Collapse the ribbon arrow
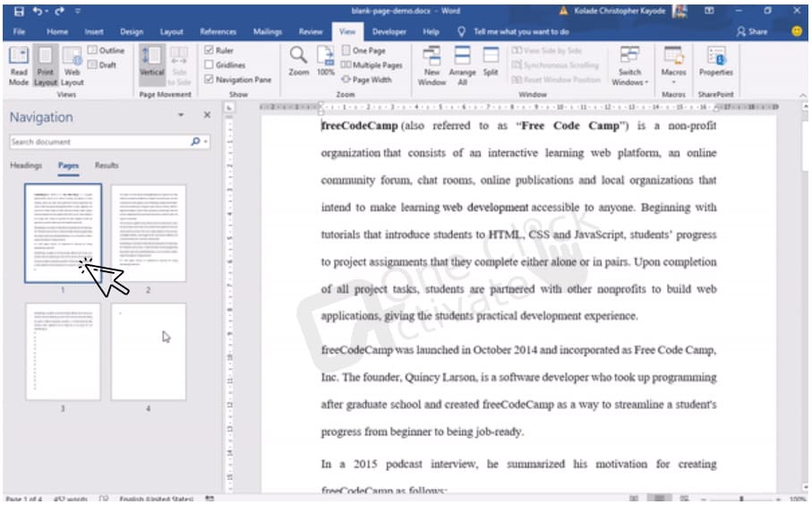 803,95
